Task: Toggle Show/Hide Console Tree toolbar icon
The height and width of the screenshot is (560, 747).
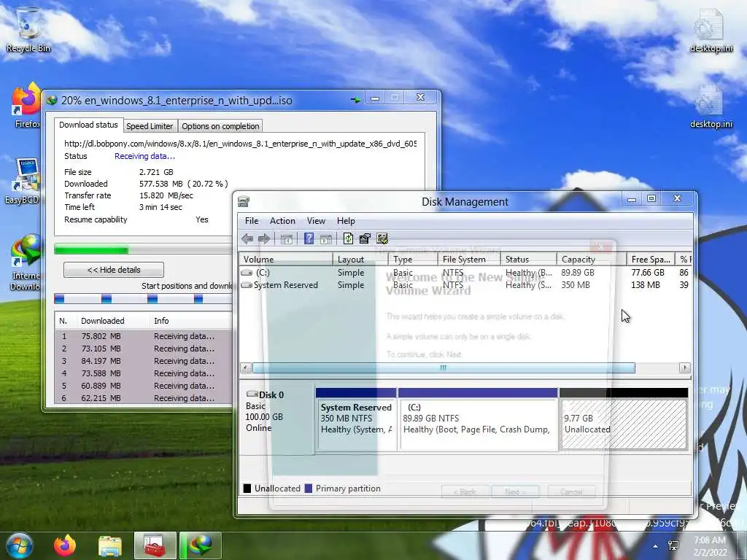Action: click(286, 239)
